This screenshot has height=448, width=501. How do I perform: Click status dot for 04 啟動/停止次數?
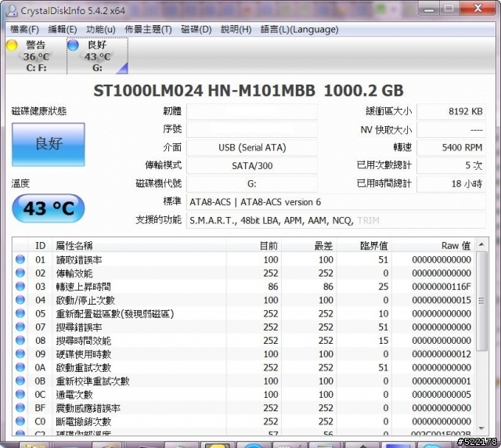20,300
